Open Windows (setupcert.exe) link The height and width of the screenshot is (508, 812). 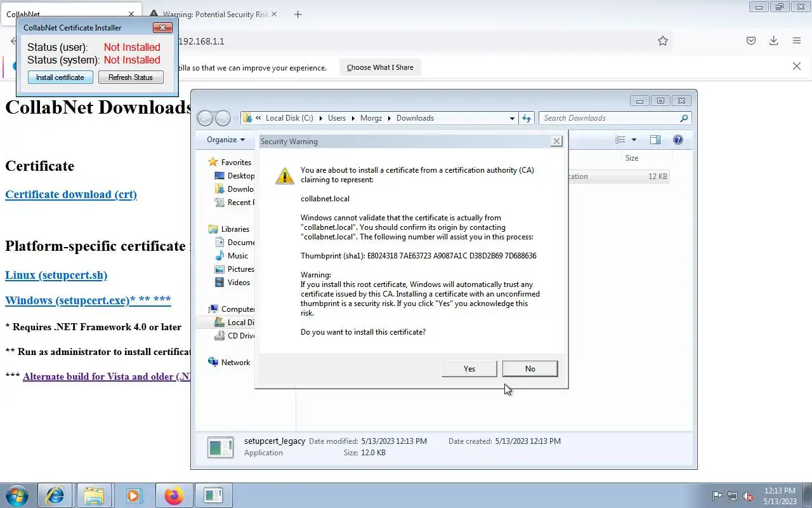click(x=88, y=300)
